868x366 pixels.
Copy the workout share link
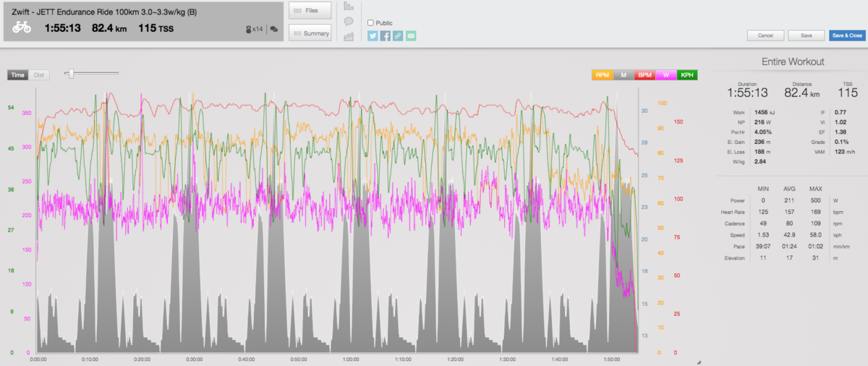pyautogui.click(x=398, y=35)
